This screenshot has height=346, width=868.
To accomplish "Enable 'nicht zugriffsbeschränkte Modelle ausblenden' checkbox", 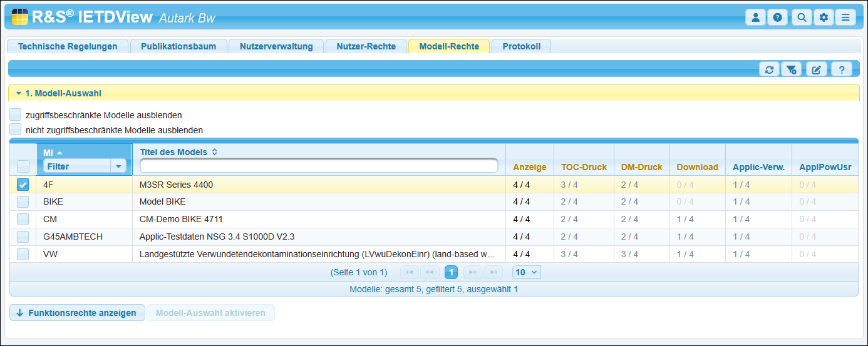I will tap(16, 130).
